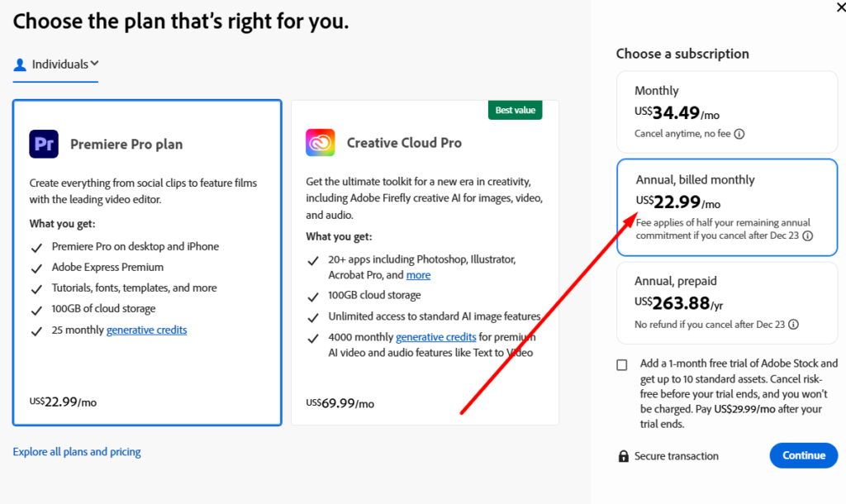Click the Premiere Pro app icon
This screenshot has height=504, width=846.
[44, 144]
